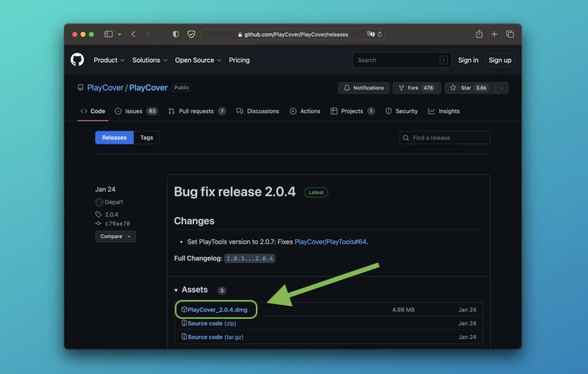Open the Pricing page
588x374 pixels.
(239, 60)
